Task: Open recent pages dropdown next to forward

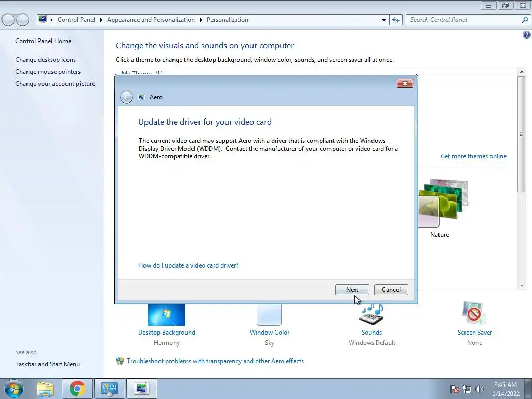Action: point(33,20)
